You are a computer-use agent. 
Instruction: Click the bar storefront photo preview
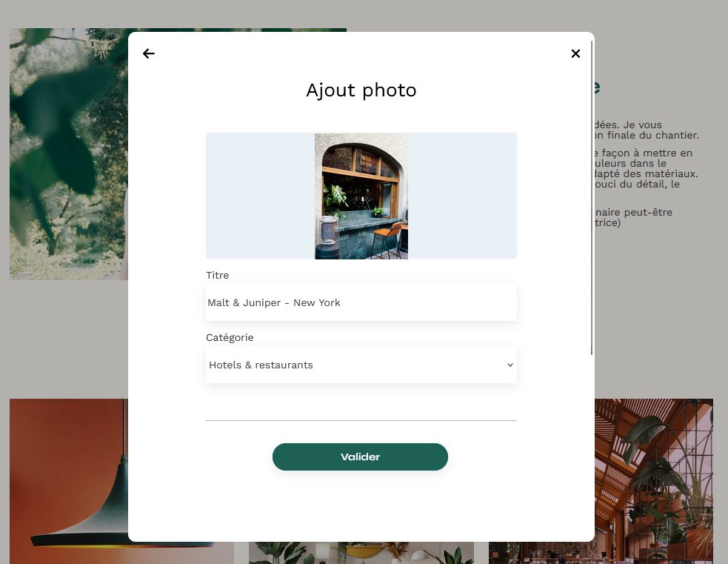pos(361,196)
